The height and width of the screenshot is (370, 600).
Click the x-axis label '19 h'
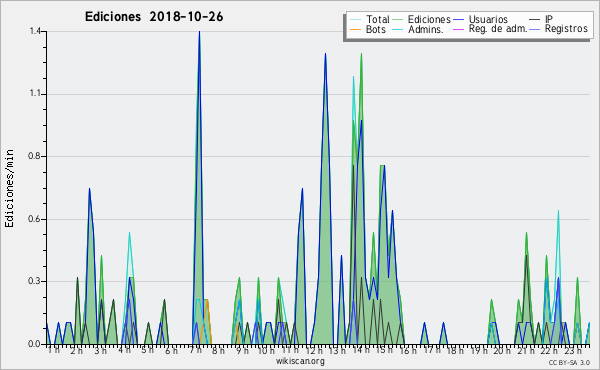click(479, 350)
